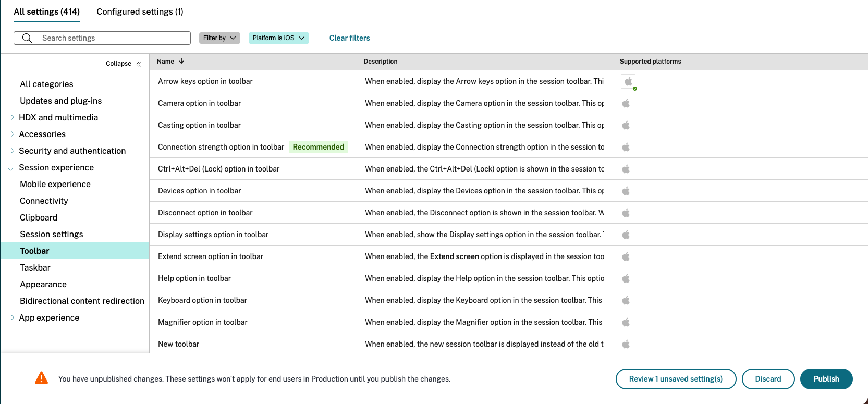Image resolution: width=868 pixels, height=404 pixels.
Task: Click Apple icon in Magnifier option row
Action: 626,322
